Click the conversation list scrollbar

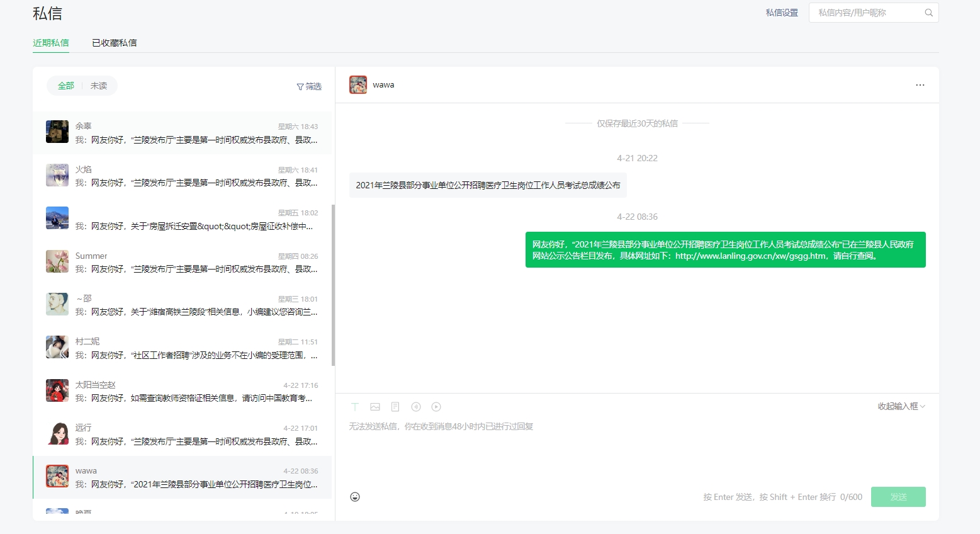pyautogui.click(x=333, y=285)
